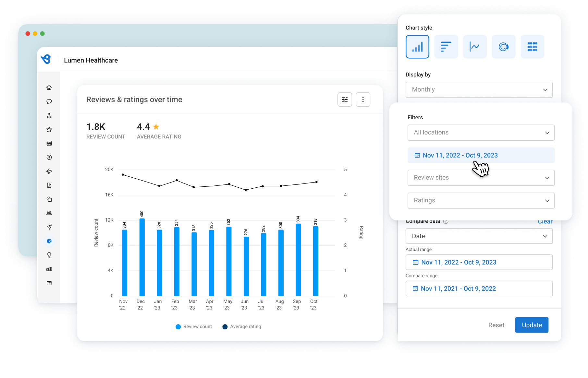Click the Jun '23 bar labeled 276

[246, 266]
